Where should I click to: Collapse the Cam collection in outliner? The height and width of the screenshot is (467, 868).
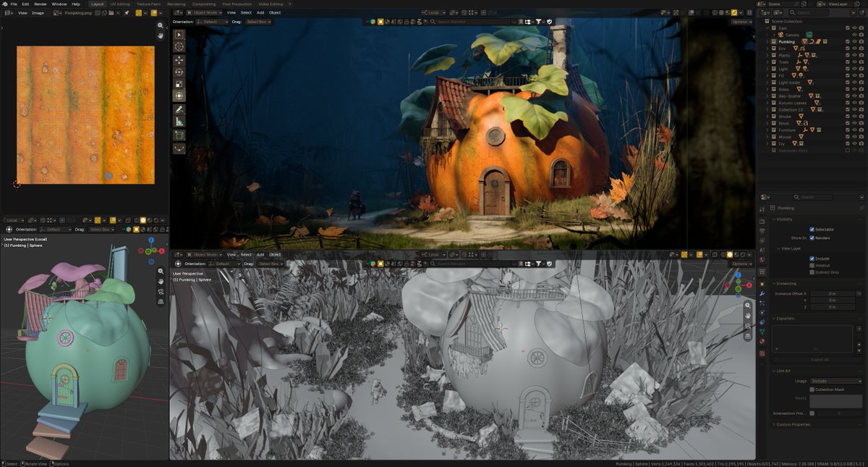point(767,28)
